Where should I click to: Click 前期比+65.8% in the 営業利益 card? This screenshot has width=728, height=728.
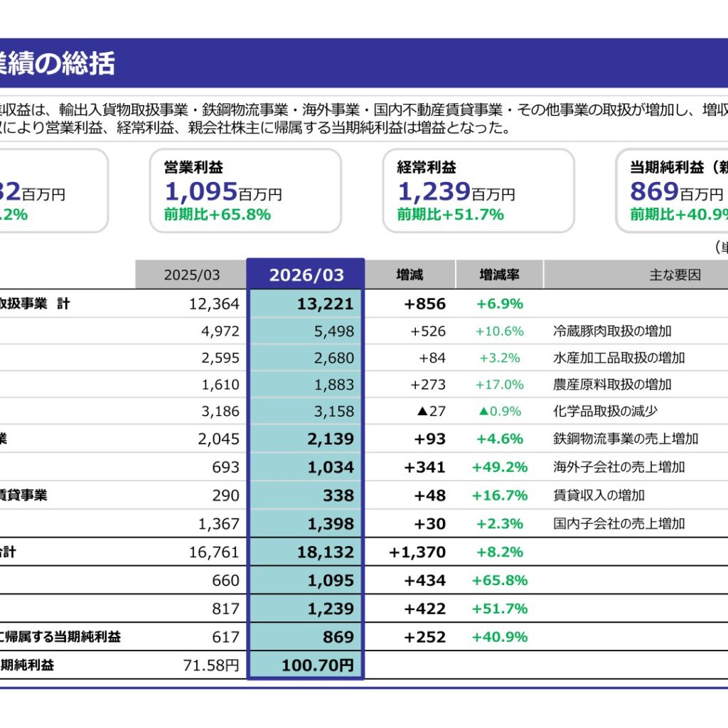coord(218,215)
